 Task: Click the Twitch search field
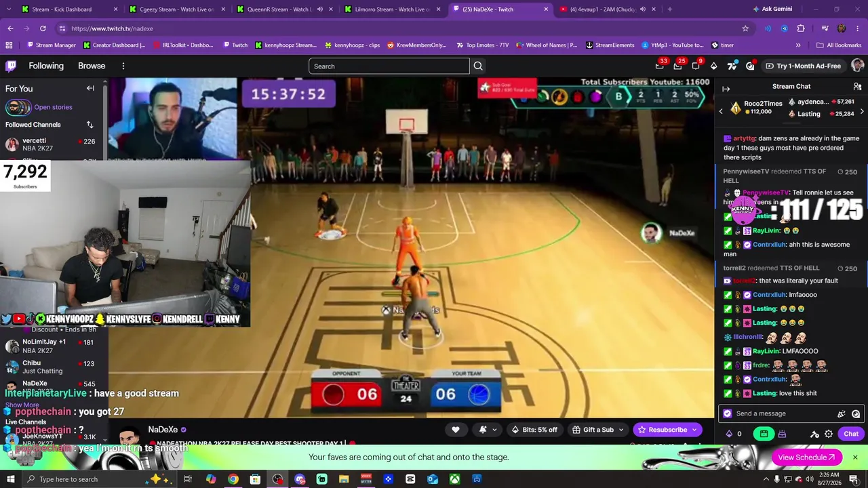click(x=389, y=66)
